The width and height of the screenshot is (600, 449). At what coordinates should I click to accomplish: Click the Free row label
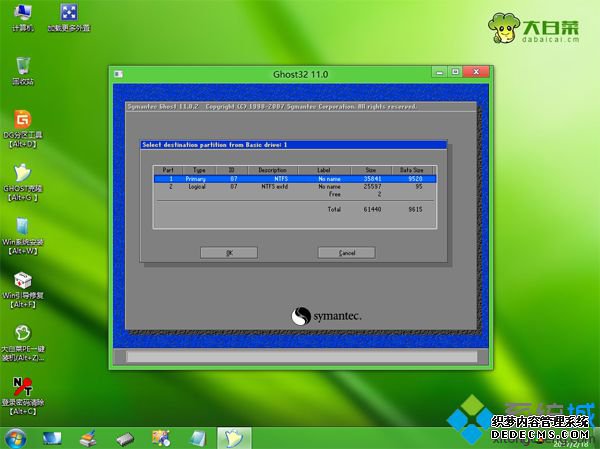pos(335,194)
